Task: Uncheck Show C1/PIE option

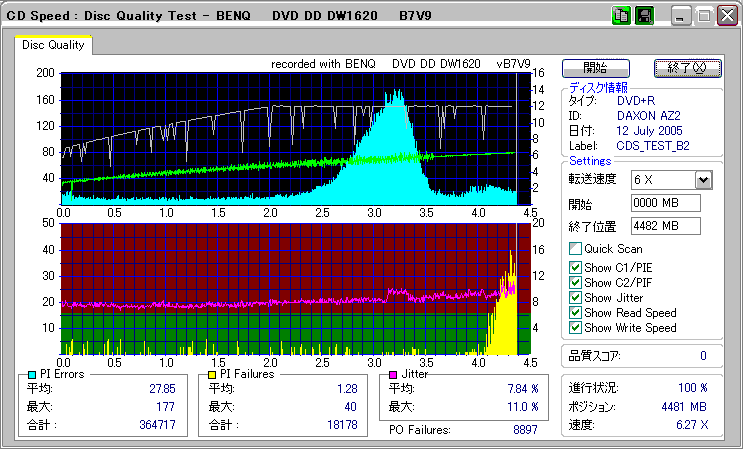Action: (575, 267)
